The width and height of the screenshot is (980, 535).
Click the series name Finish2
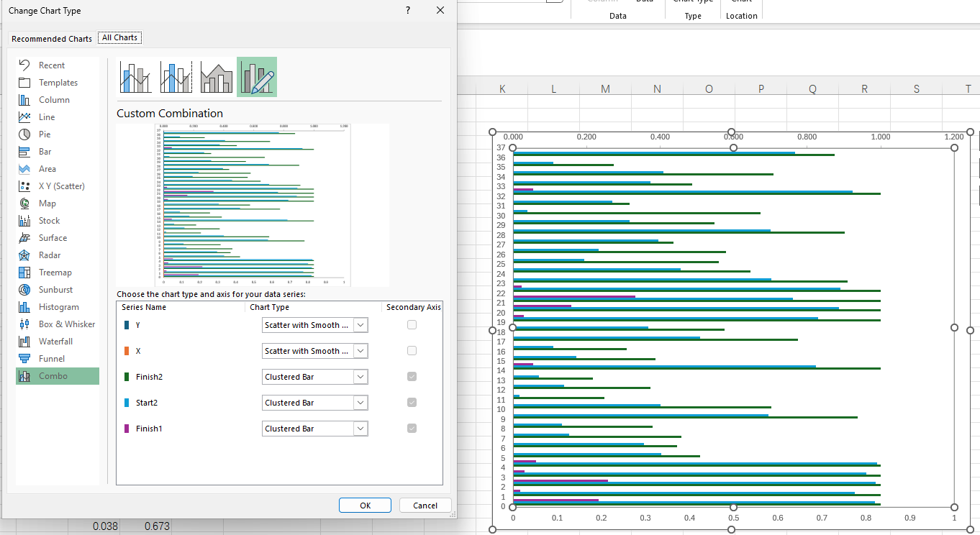149,377
